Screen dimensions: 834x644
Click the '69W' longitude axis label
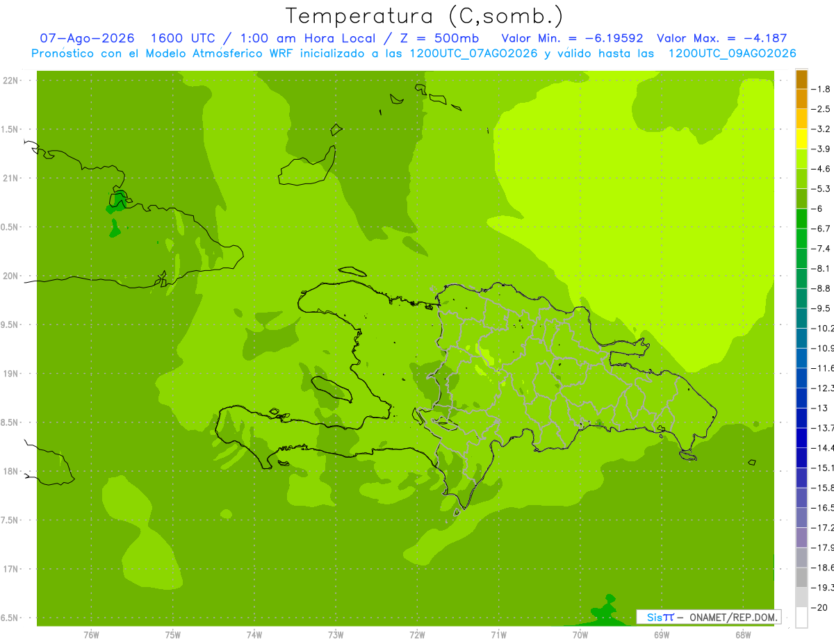(x=662, y=635)
